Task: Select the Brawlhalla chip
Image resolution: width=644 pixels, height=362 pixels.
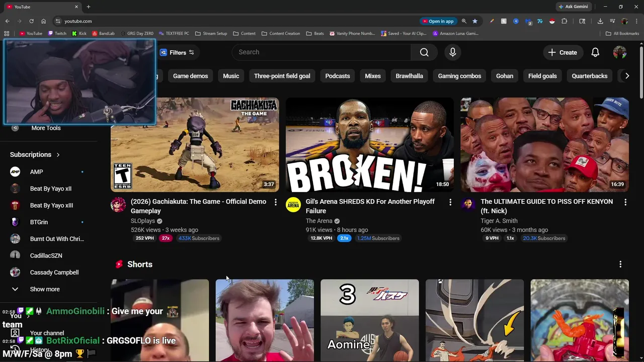Action: pos(410,76)
